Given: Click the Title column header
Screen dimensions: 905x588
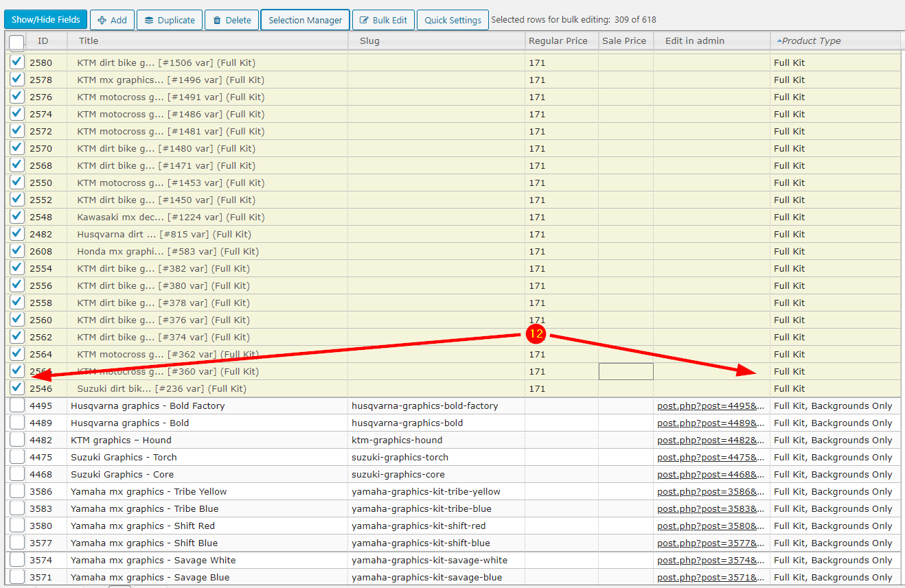Looking at the screenshot, I should pyautogui.click(x=89, y=41).
